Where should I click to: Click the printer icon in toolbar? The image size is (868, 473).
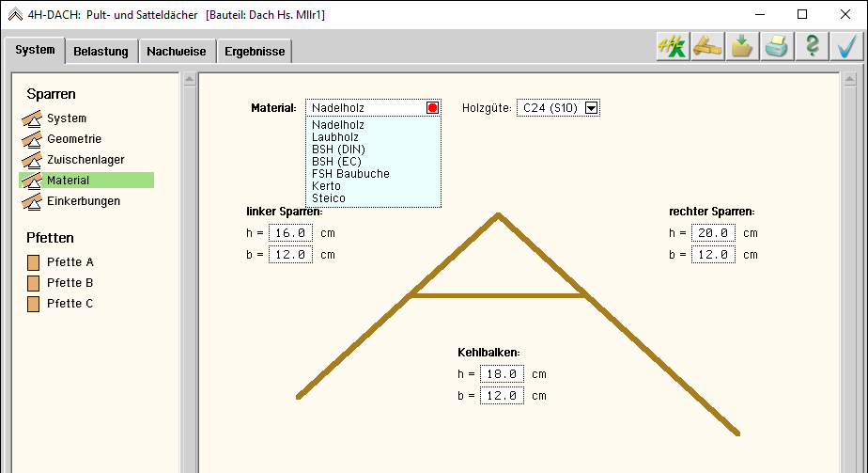coord(776,47)
